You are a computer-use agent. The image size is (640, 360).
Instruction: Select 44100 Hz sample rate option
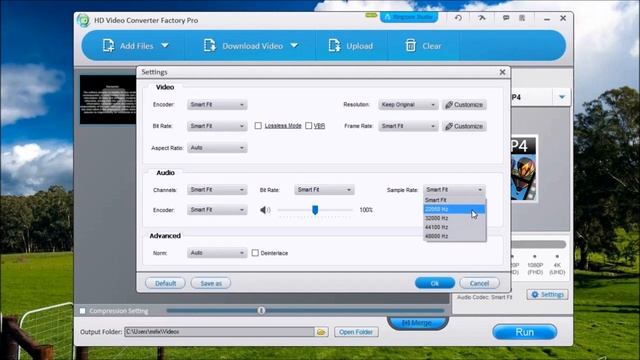(x=454, y=227)
